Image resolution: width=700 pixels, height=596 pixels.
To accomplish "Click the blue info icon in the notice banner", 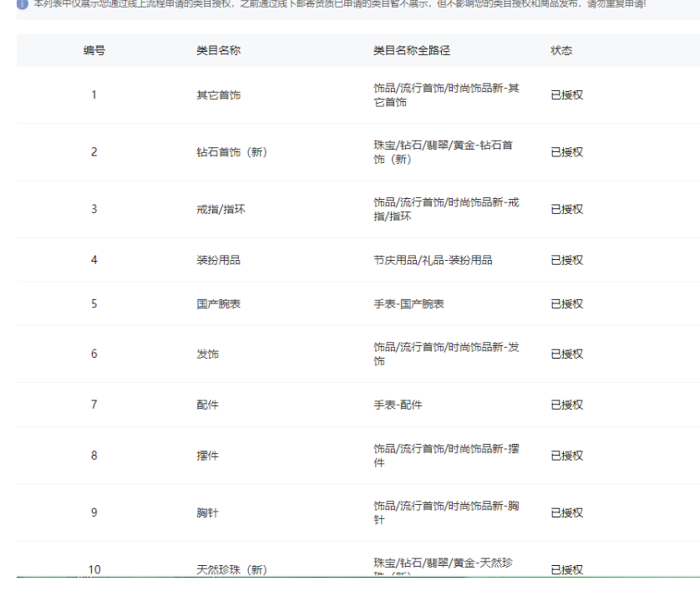I will click(x=23, y=3).
